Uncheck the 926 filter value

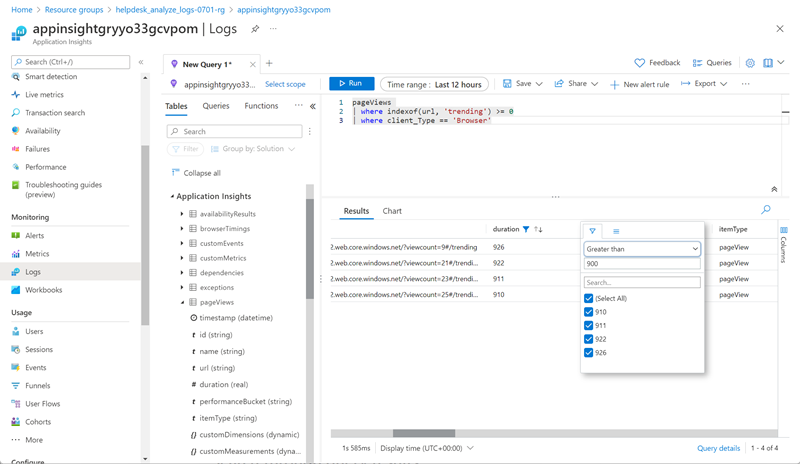pyautogui.click(x=588, y=353)
